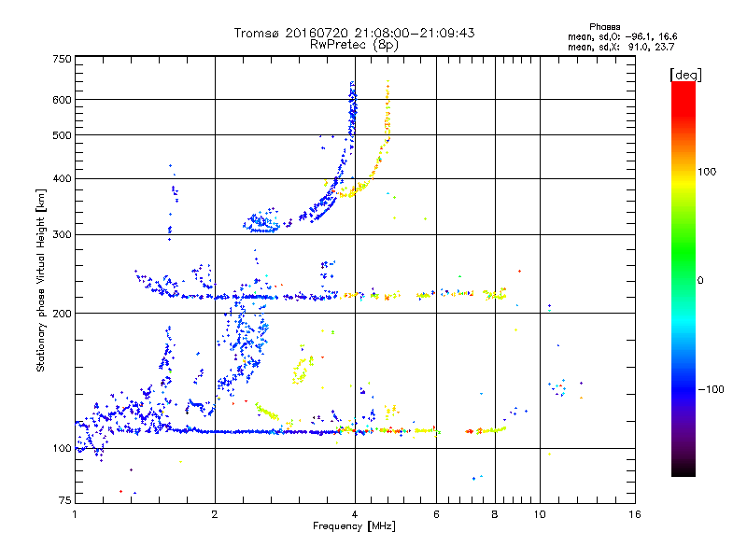Click the '[deg]' colorbar unit label

pyautogui.click(x=685, y=75)
